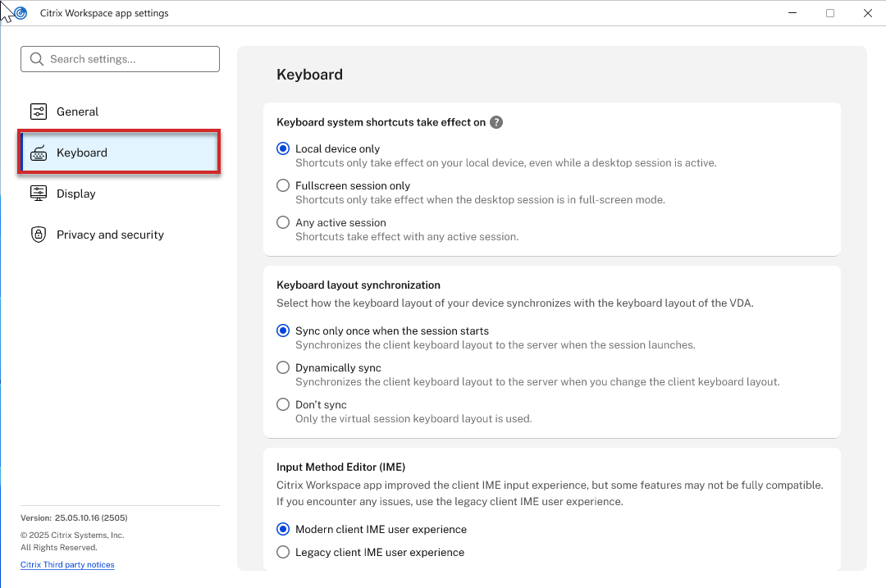Click the General settings sliders icon
The width and height of the screenshot is (886, 588).
coord(39,112)
